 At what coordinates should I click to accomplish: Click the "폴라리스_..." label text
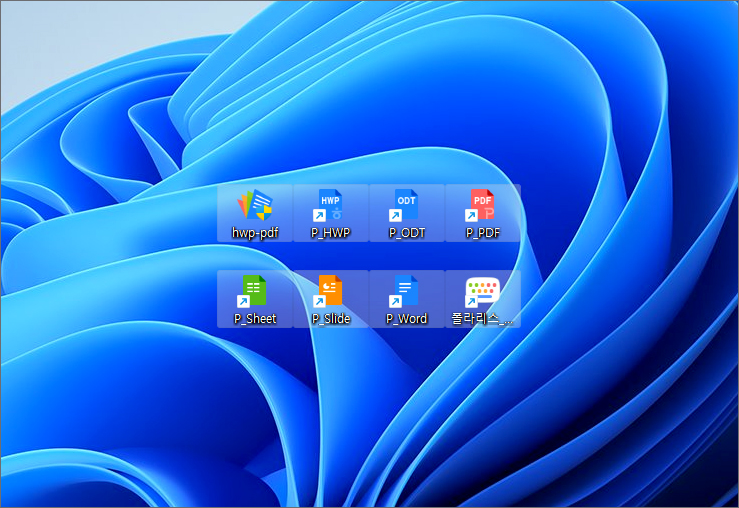coord(482,319)
